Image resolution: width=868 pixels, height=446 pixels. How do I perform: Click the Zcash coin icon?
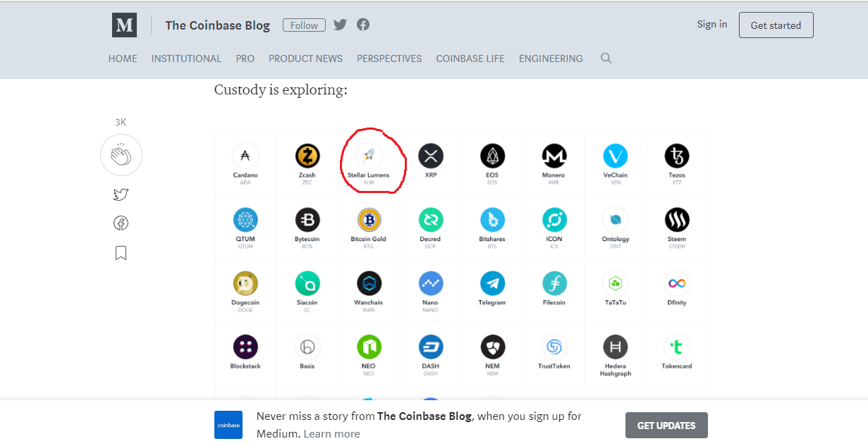coord(307,156)
